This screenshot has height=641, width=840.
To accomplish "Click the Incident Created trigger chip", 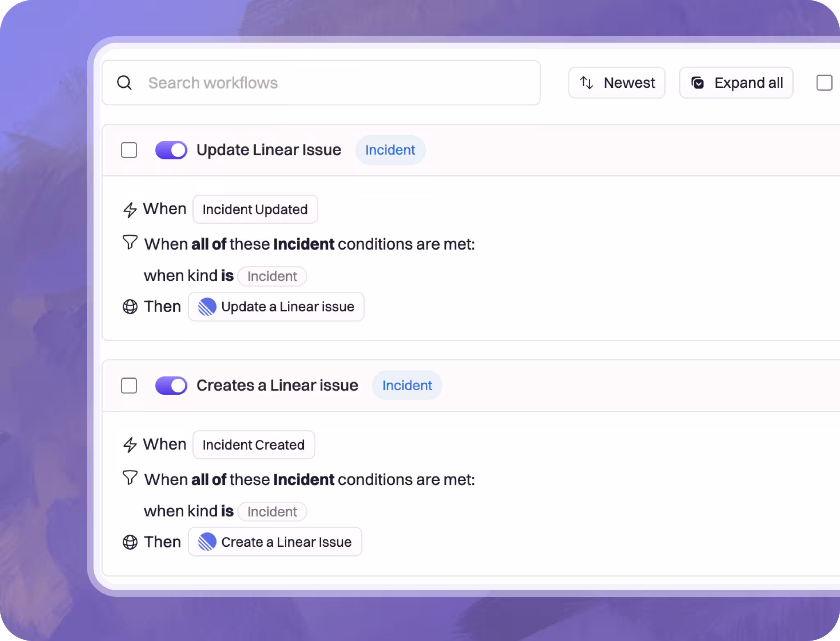I will click(253, 445).
